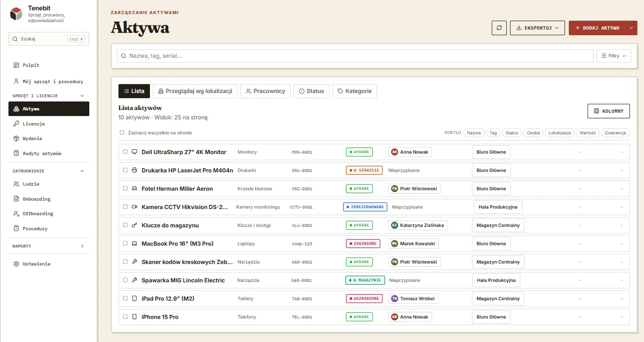The height and width of the screenshot is (342, 644).
Task: Click the Nazwa, tag, serial search field
Action: coord(355,56)
